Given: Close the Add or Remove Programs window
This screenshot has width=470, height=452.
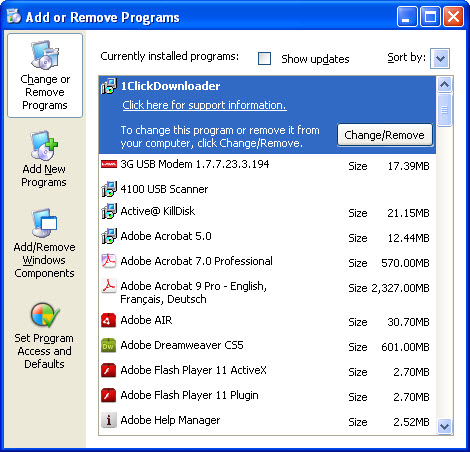Looking at the screenshot, I should pos(453,16).
